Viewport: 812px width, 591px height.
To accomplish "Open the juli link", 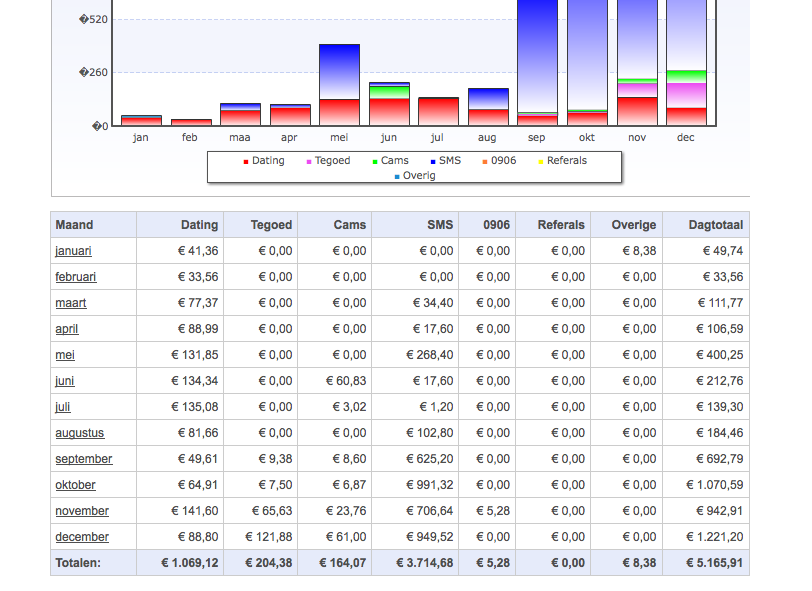I will click(x=63, y=407).
